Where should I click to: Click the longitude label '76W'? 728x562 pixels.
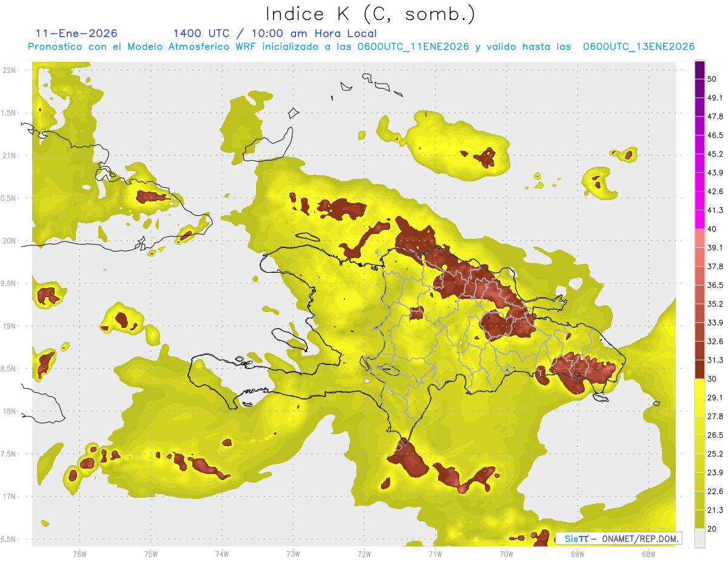tap(79, 554)
